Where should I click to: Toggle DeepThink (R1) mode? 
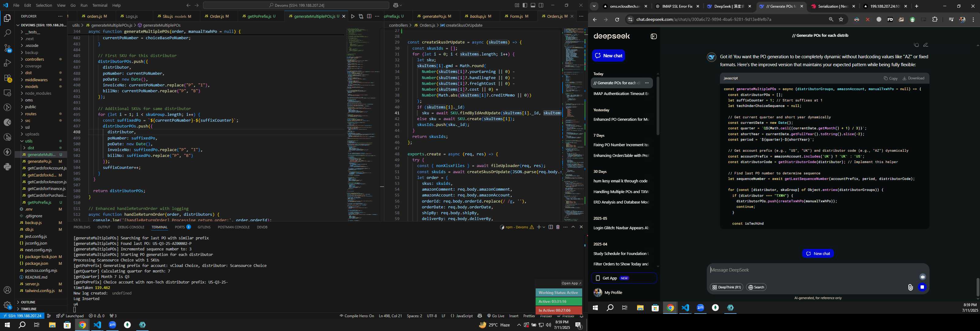(726, 287)
